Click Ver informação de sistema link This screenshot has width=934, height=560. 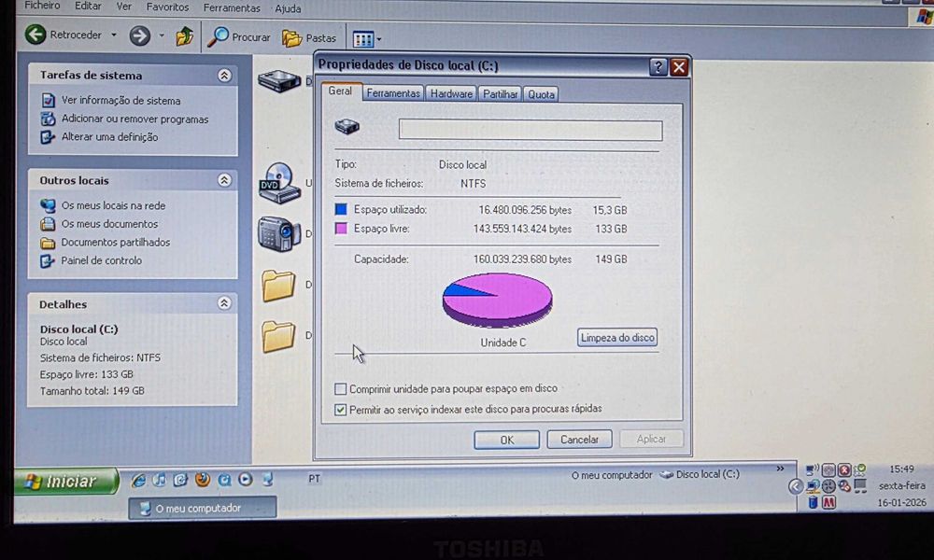point(120,101)
